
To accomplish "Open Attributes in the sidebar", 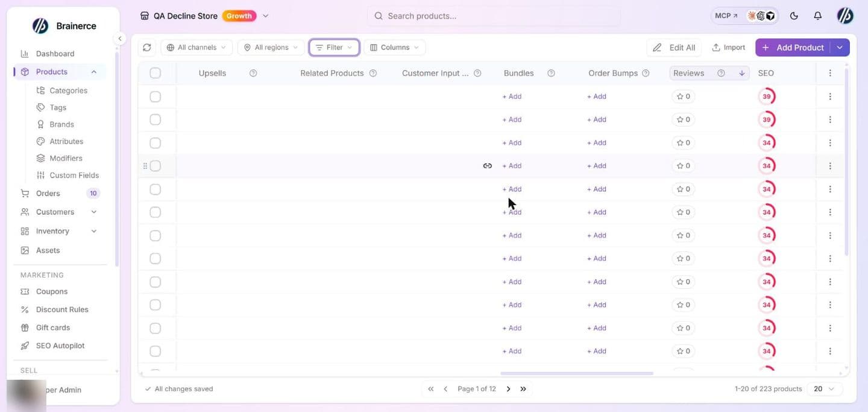I will coord(66,141).
